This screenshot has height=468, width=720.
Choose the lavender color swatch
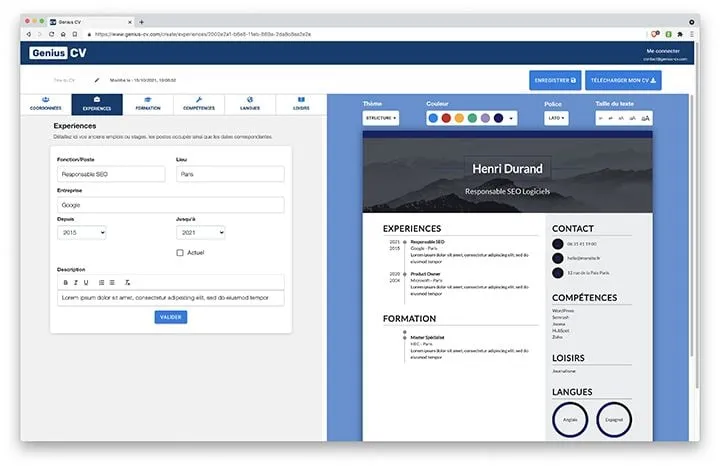485,118
